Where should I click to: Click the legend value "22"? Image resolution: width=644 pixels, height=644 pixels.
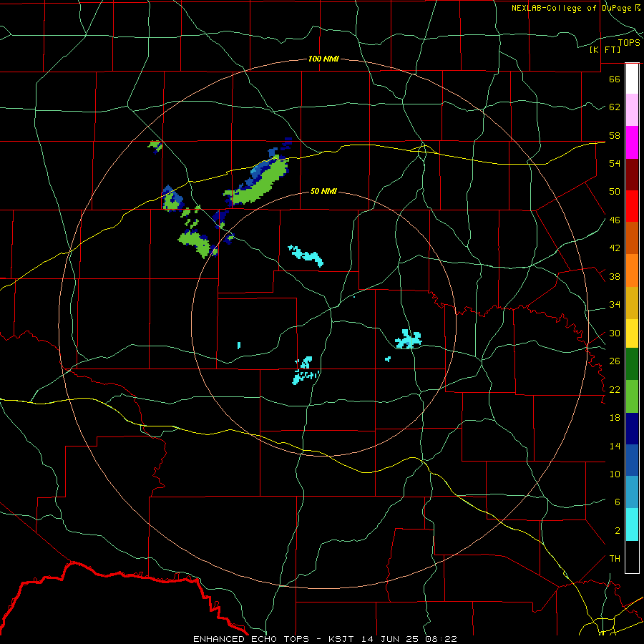click(615, 390)
